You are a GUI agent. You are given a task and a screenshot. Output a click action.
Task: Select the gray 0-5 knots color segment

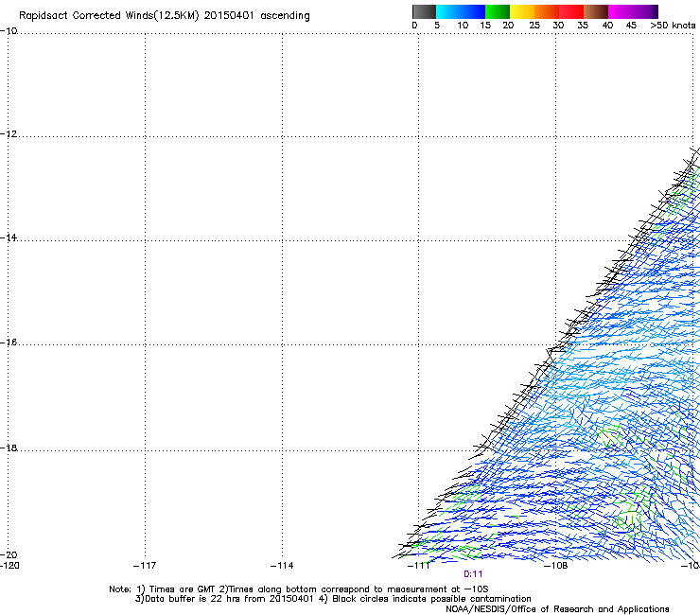[x=424, y=11]
